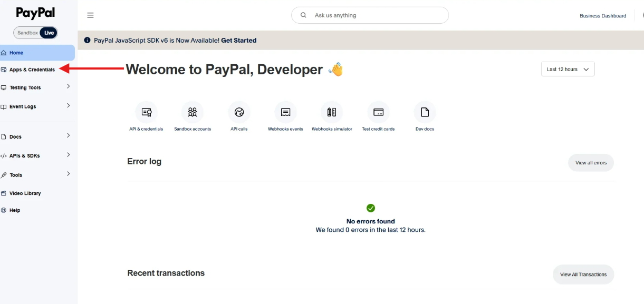Click the View All Transactions button
The width and height of the screenshot is (644, 304).
coord(583,274)
